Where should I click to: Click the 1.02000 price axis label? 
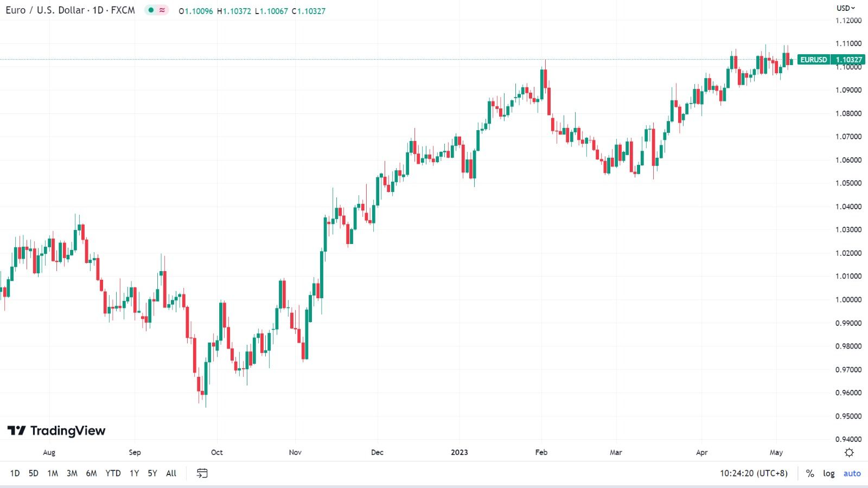(848, 253)
